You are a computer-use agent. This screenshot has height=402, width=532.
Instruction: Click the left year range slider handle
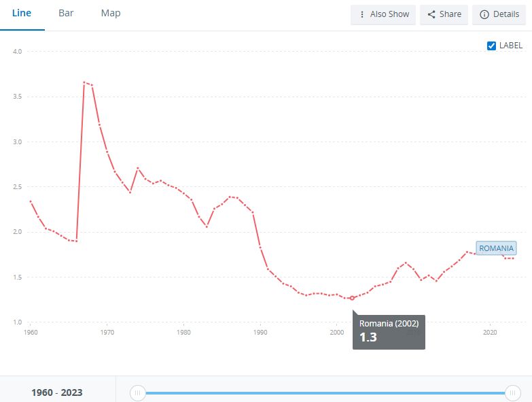[x=138, y=392]
